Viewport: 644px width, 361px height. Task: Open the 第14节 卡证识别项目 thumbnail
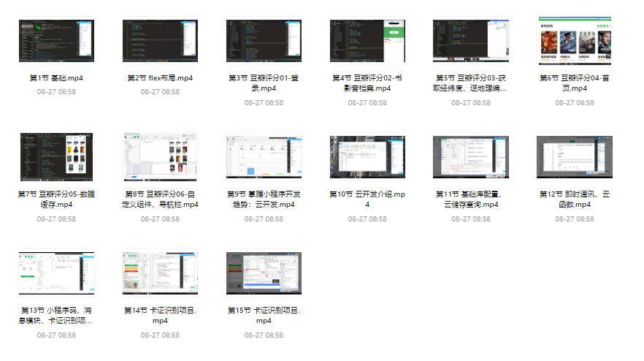point(160,274)
